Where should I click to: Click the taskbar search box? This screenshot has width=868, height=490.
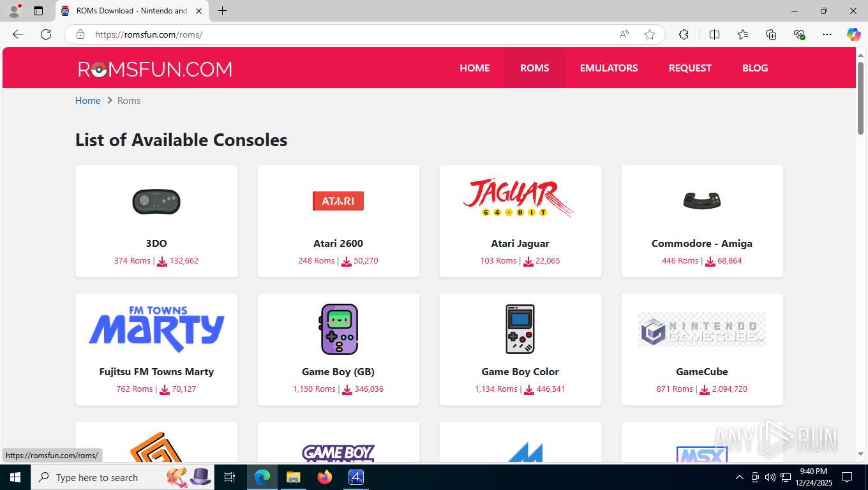[123, 477]
